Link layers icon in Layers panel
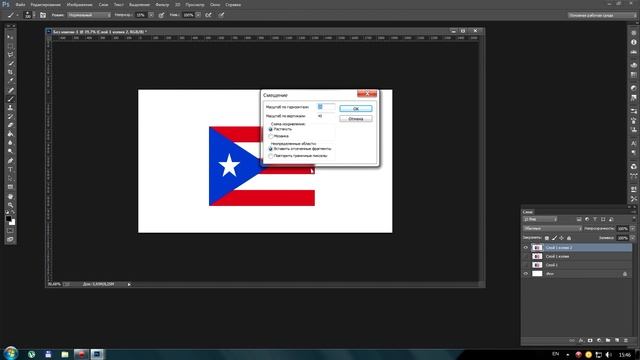This screenshot has height=360, width=640. point(572,340)
